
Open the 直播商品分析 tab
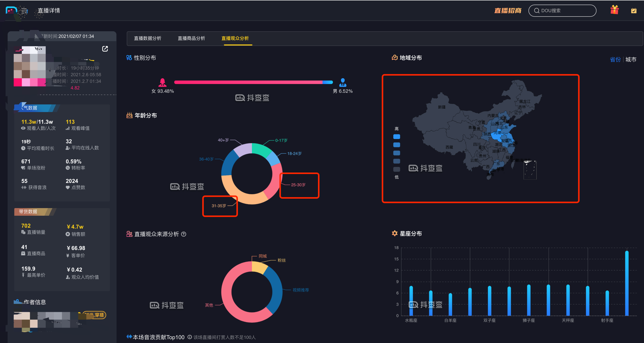[x=191, y=38]
